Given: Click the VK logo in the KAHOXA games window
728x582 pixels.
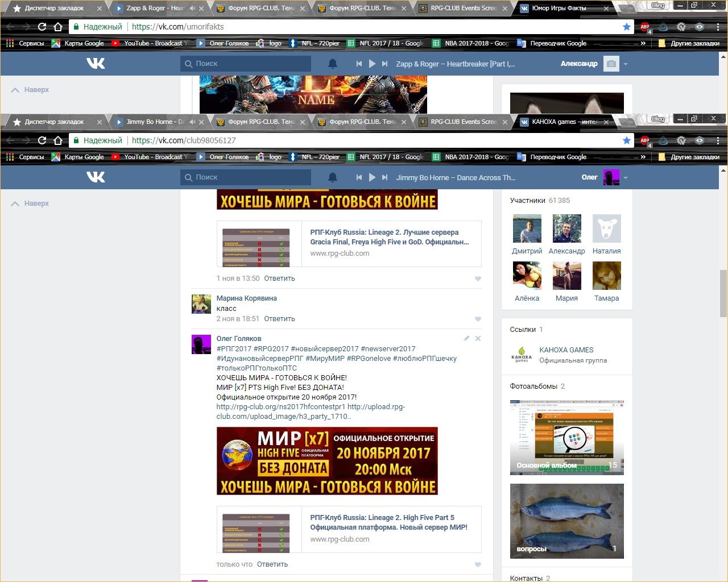Looking at the screenshot, I should 96,177.
